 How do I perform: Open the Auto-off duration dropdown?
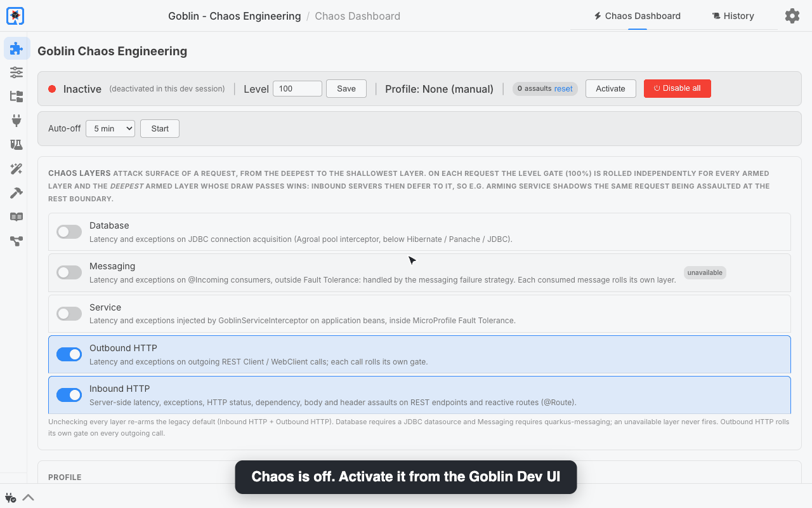pos(110,128)
